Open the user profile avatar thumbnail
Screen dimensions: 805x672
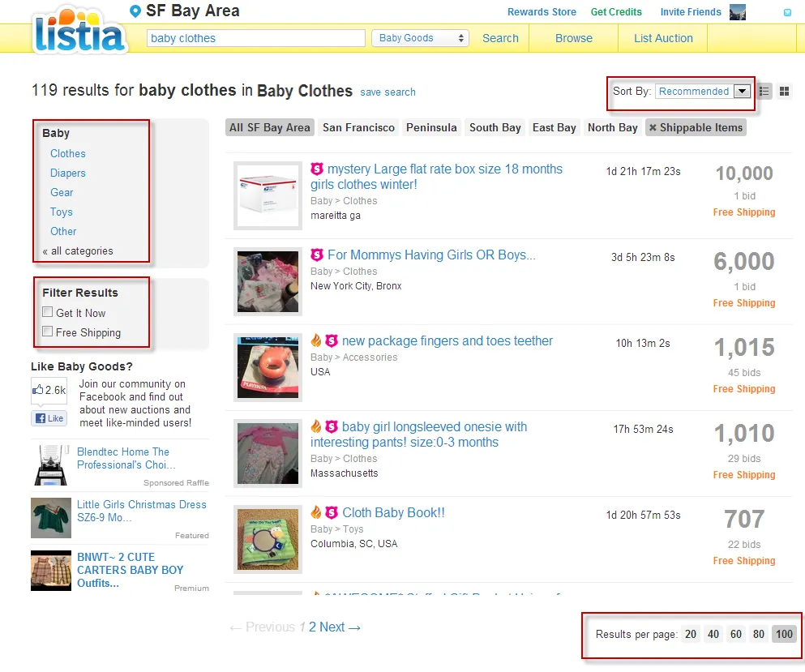click(737, 12)
